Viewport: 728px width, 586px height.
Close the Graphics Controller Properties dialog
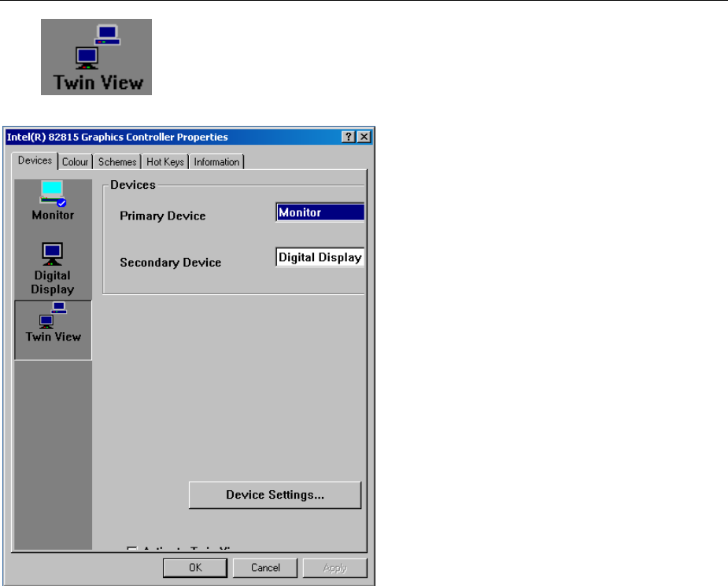(364, 137)
